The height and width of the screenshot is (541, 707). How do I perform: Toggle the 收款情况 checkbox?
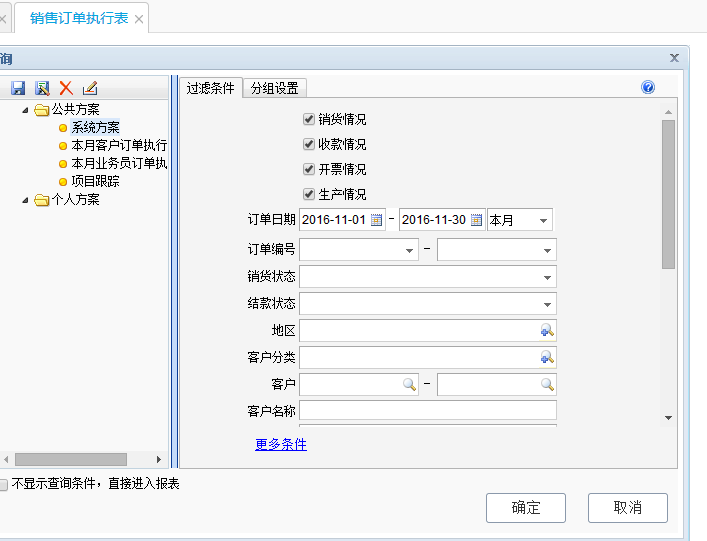point(309,144)
